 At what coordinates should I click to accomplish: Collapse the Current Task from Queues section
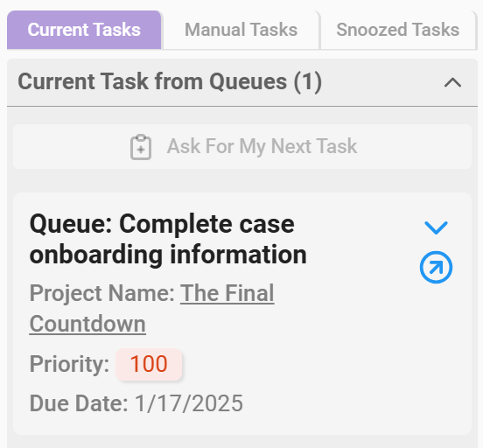[452, 82]
